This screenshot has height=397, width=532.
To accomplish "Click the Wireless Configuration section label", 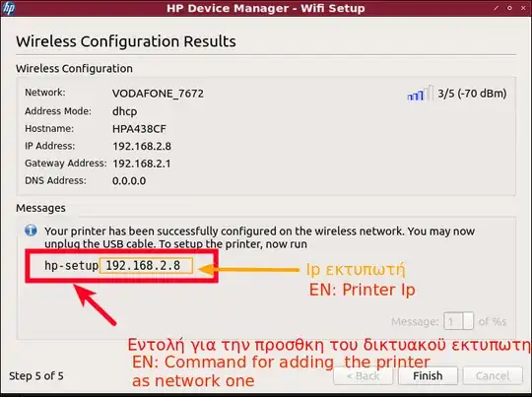I will click(x=74, y=69).
